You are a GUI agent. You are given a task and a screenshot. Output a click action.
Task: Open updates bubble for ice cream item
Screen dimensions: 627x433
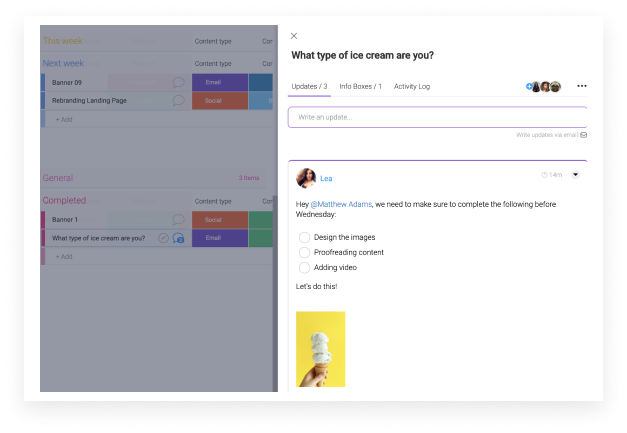coord(178,238)
